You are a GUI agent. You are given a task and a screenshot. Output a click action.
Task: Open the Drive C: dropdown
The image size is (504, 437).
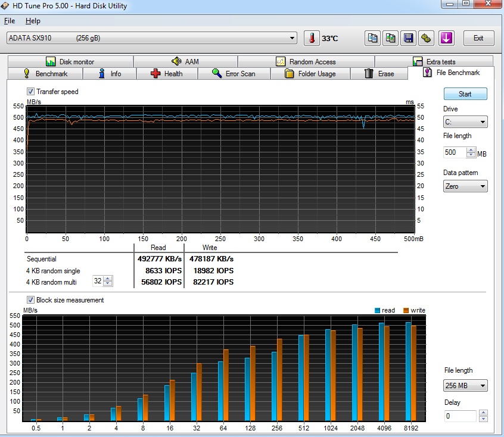click(465, 122)
